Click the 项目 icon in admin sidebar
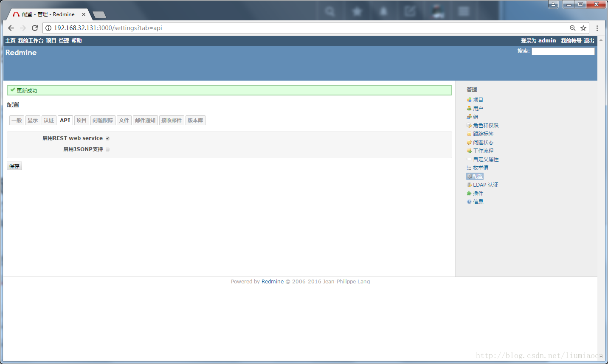 coord(469,100)
